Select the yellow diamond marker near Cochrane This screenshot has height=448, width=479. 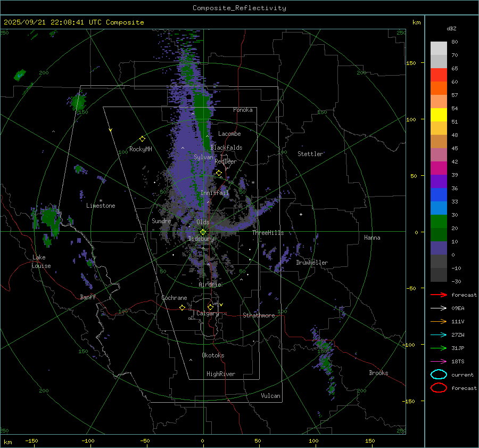tap(183, 307)
